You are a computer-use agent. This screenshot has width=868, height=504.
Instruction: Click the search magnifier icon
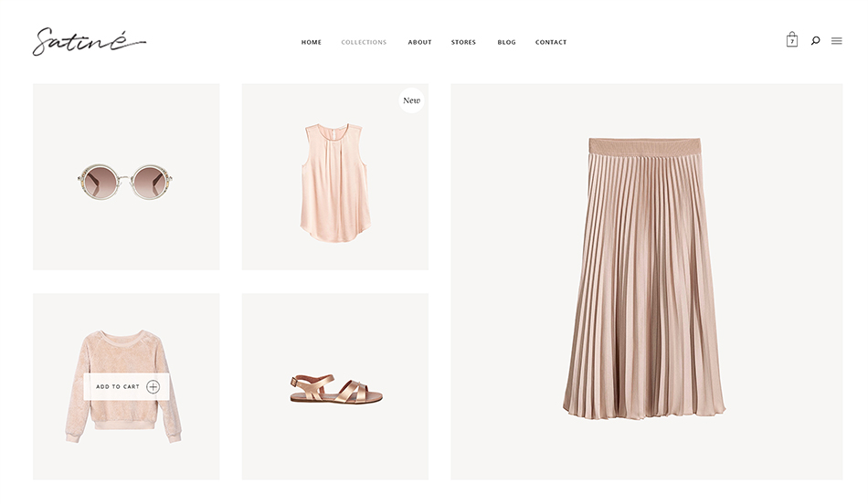[815, 40]
